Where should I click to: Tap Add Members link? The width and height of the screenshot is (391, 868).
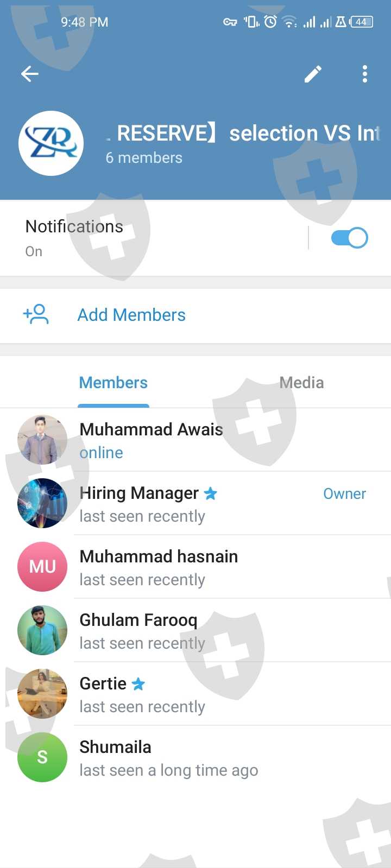click(131, 315)
